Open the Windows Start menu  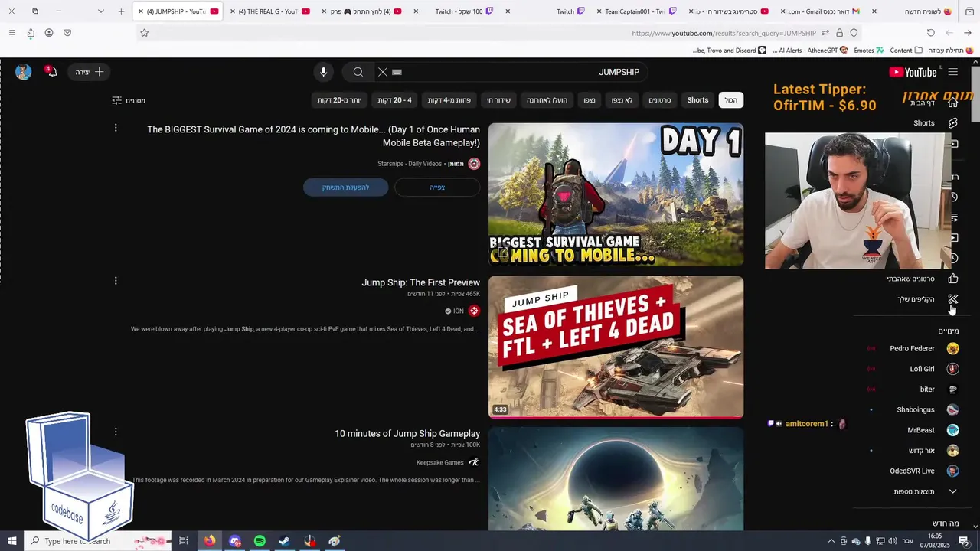[12, 541]
